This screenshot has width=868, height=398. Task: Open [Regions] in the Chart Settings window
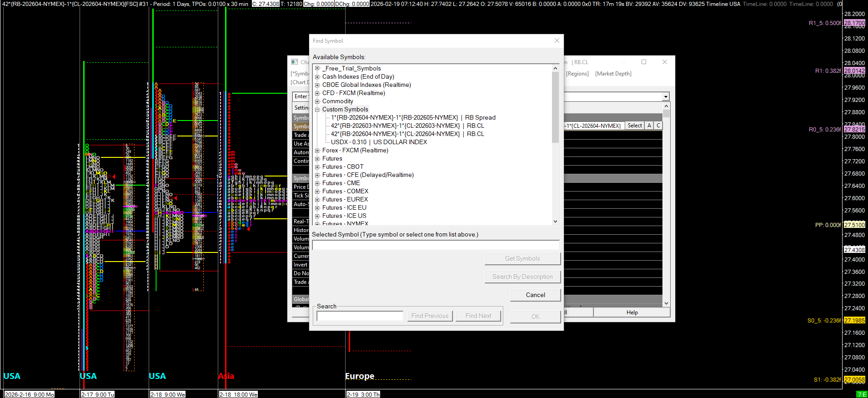coord(577,74)
